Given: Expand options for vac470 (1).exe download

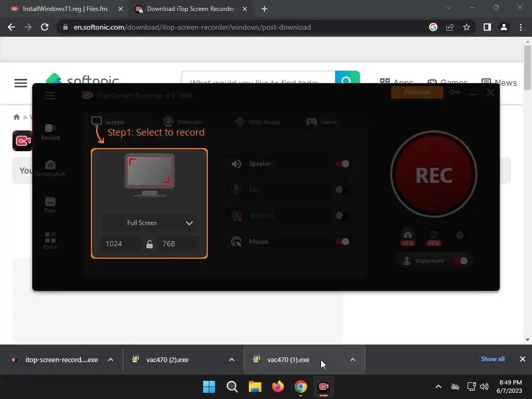Looking at the screenshot, I should point(353,360).
